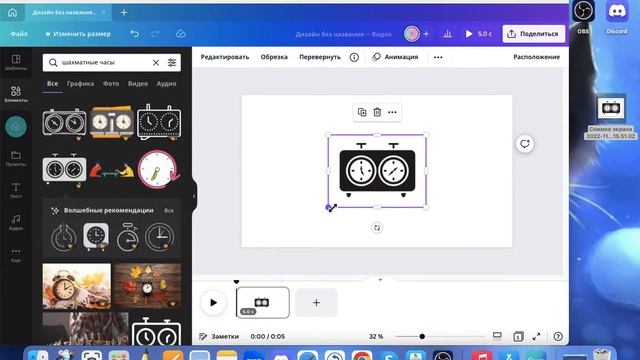Select white outline chess clock graphic
Image resolution: width=640 pixels, height=360 pixels.
click(64, 122)
